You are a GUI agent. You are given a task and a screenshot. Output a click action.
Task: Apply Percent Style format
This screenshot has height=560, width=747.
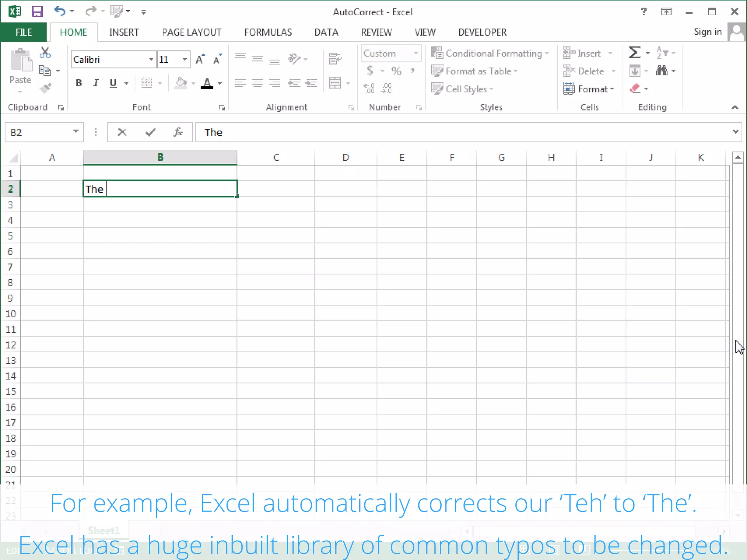click(x=396, y=71)
